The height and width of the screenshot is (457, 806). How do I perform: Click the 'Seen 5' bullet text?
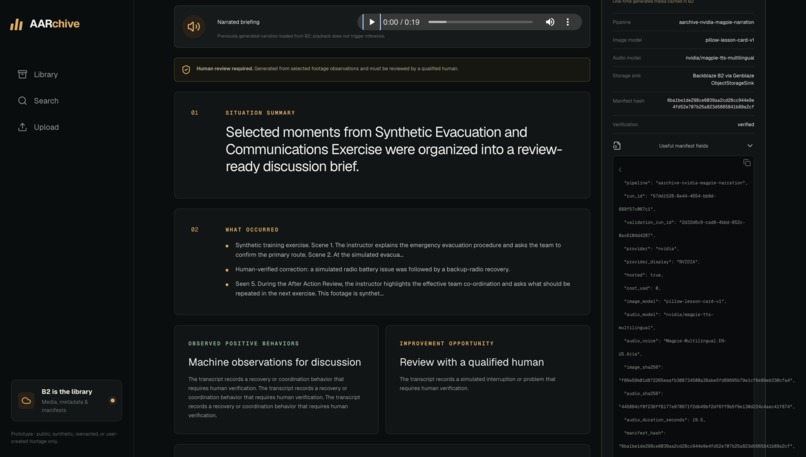tap(402, 288)
